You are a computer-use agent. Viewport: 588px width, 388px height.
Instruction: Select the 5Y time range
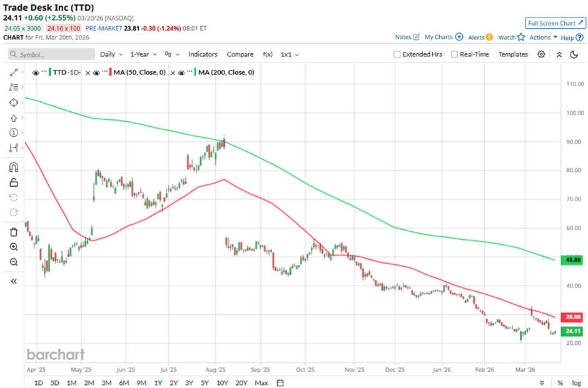point(205,383)
